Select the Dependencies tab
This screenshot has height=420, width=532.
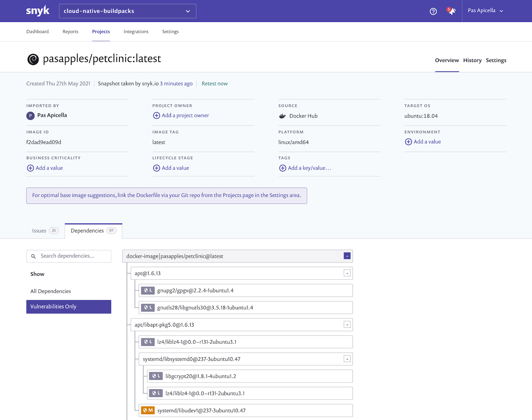(93, 231)
